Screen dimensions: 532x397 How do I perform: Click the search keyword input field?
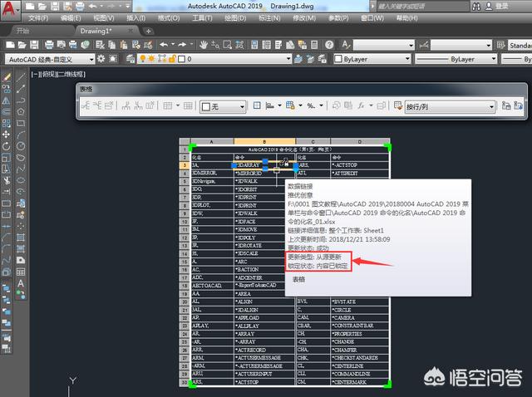tap(421, 6)
